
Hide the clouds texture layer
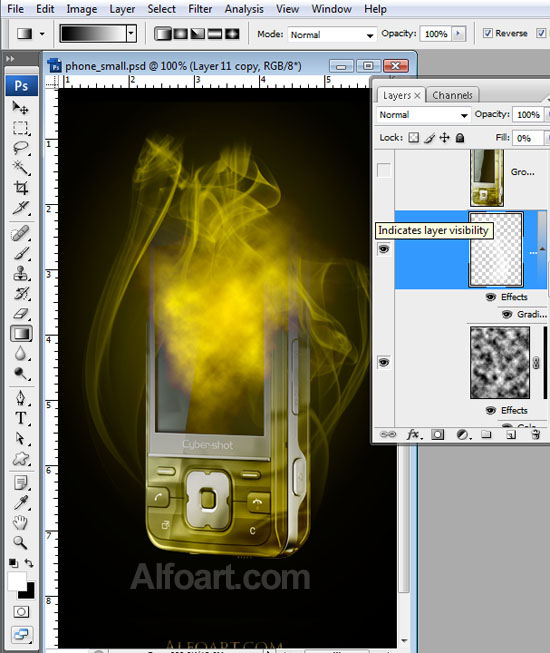coord(384,362)
